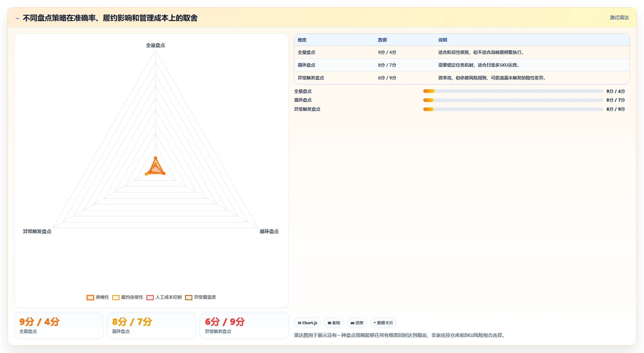The height and width of the screenshot is (353, 644).
Task: Open the 9分 / 4分 全量盘点 card
Action: pyautogui.click(x=59, y=325)
